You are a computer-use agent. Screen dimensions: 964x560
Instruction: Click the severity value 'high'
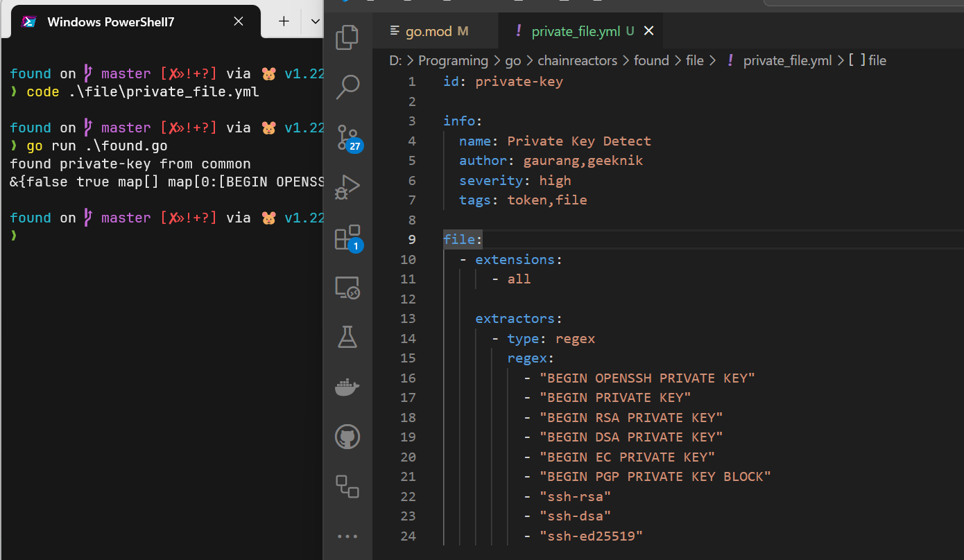(x=555, y=181)
